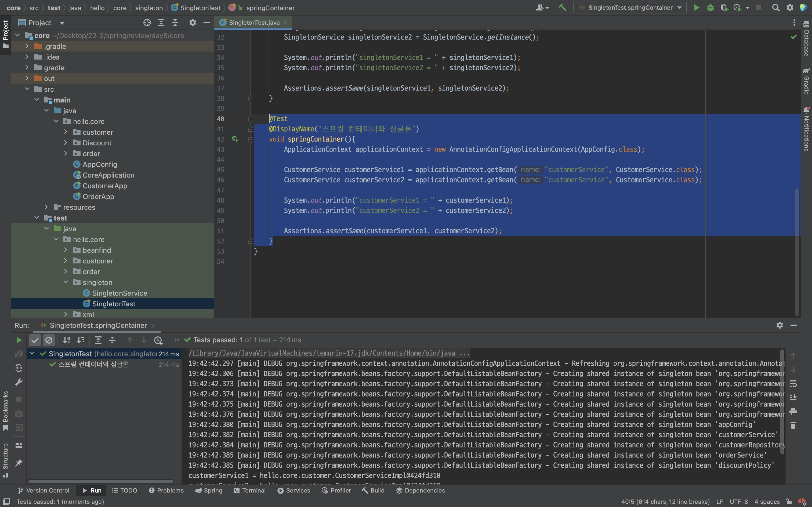Viewport: 812px width, 507px height.
Task: Toggle the Pin Tab icon in Run panel
Action: point(19,463)
